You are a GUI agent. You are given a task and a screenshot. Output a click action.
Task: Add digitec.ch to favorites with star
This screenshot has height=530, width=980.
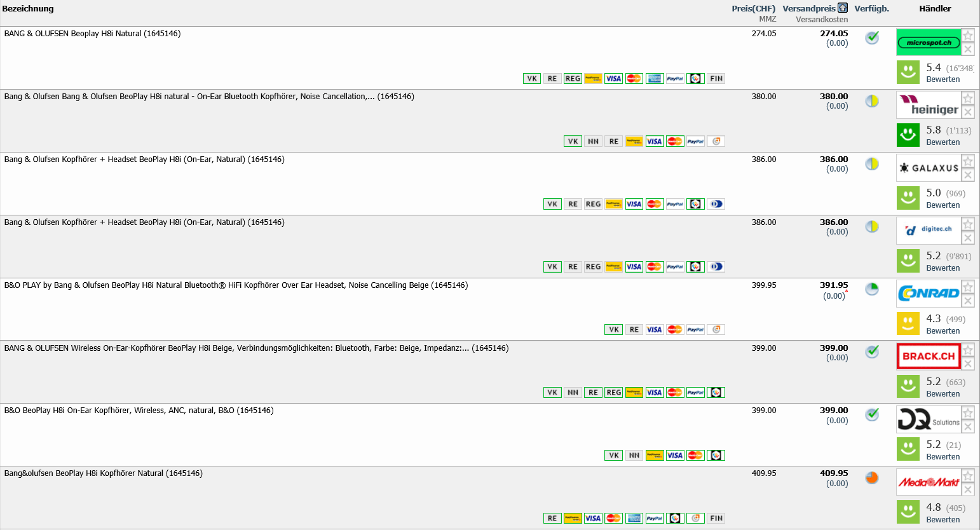(967, 224)
